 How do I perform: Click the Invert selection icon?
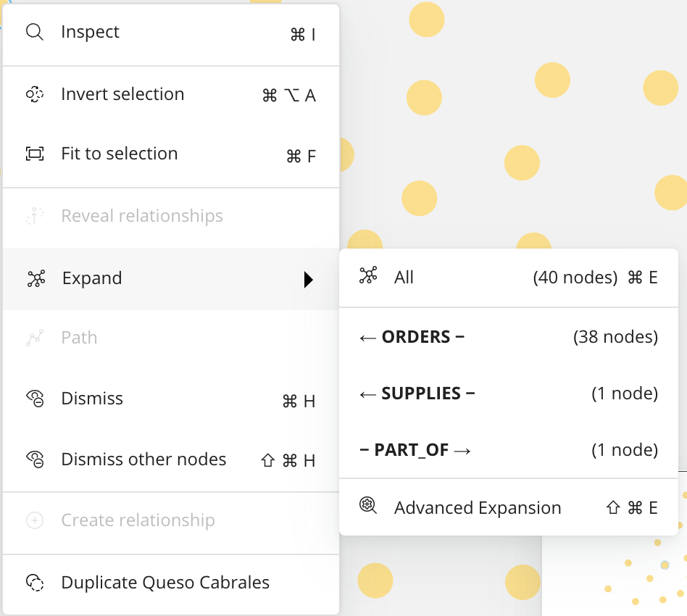point(35,94)
